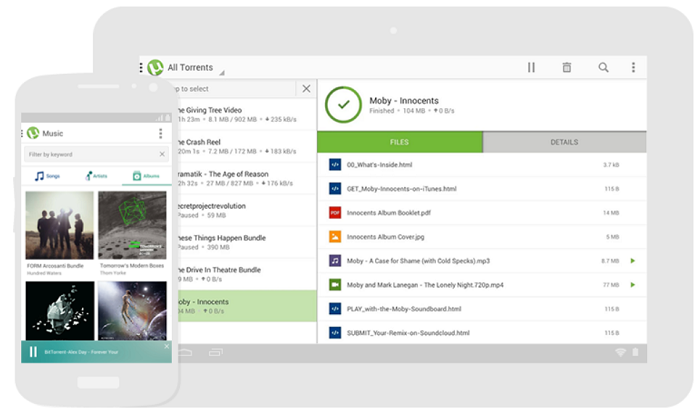Open FORM Arcosanti Bundle album thumbnail

point(59,225)
